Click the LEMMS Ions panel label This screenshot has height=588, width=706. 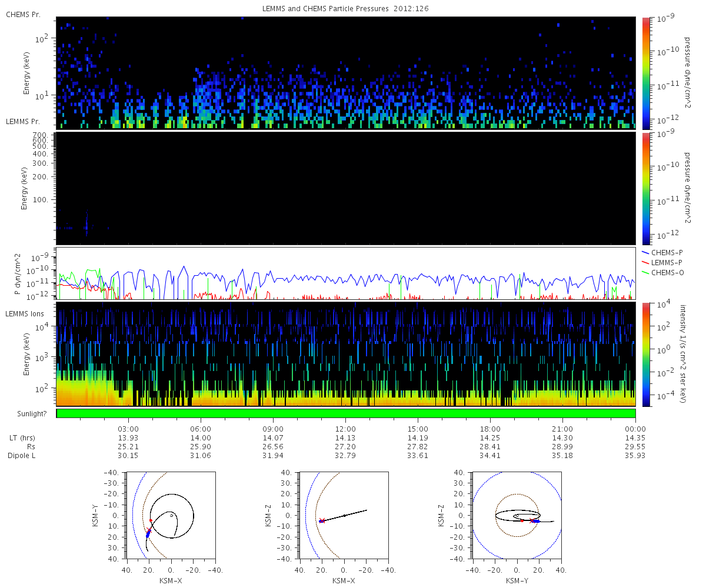coord(26,315)
